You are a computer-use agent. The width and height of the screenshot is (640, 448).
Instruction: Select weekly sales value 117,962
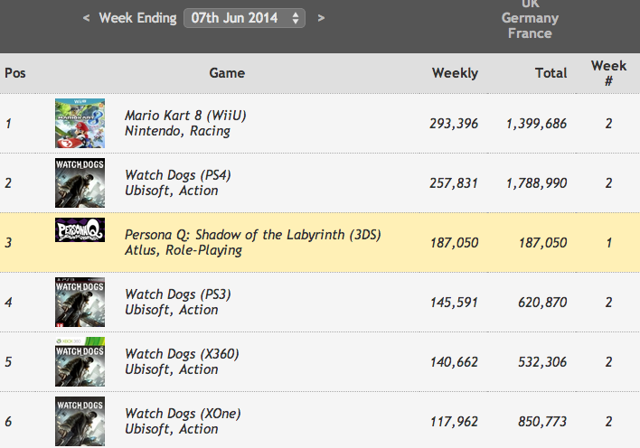click(454, 421)
